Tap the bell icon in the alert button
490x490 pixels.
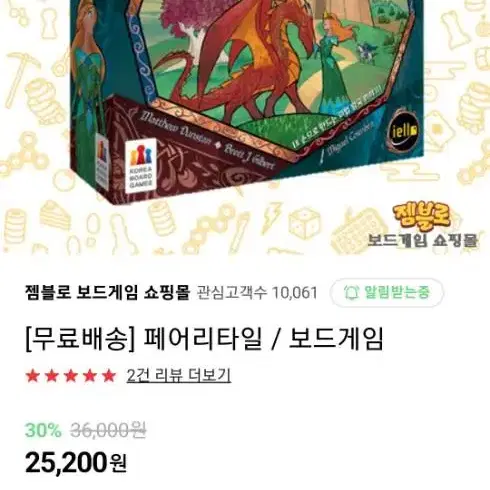351,293
